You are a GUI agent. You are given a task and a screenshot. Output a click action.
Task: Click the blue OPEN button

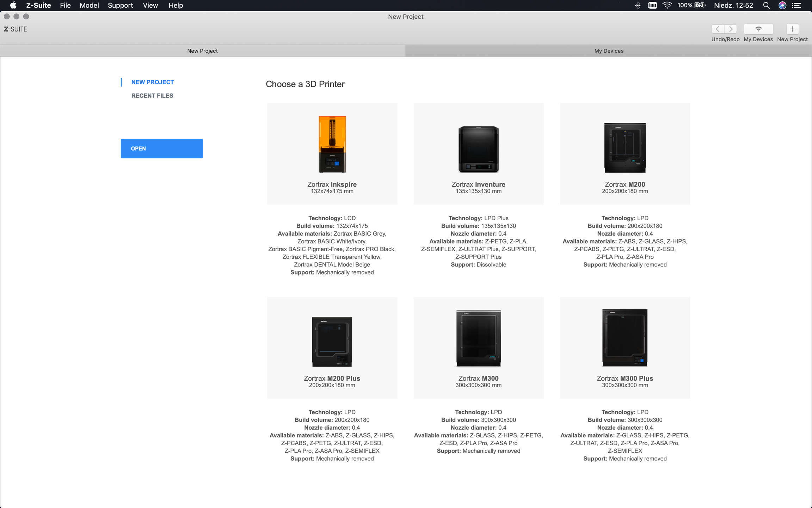(162, 149)
